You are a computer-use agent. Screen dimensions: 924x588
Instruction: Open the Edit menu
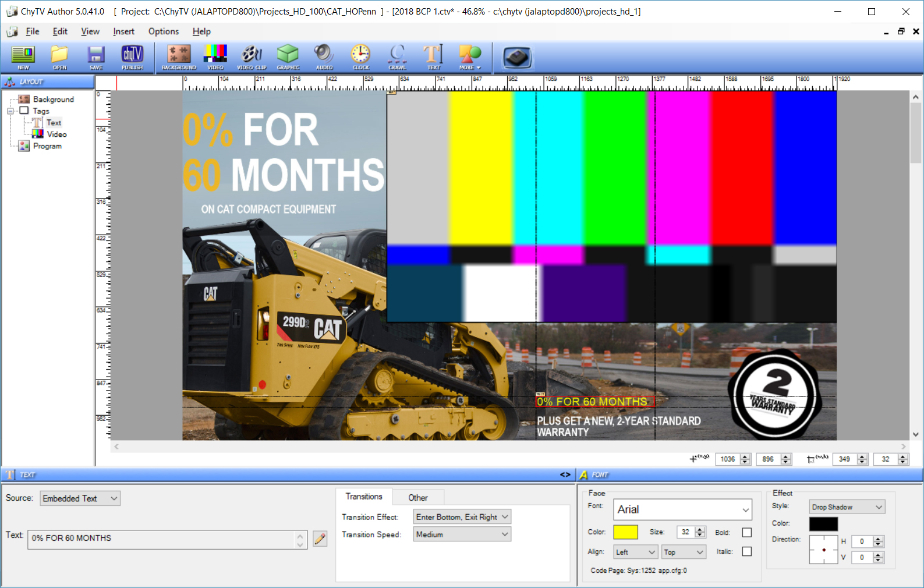(x=60, y=31)
